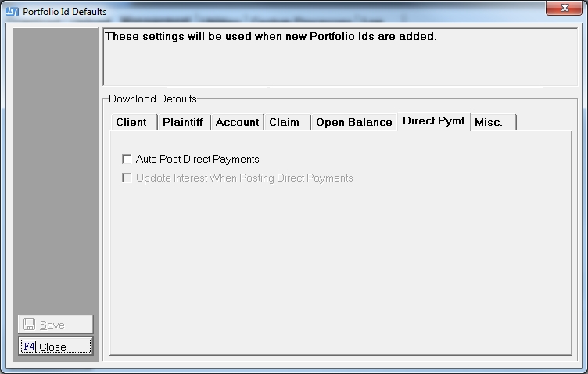
Task: Enable Auto Post Direct Payments checkbox
Action: [127, 160]
